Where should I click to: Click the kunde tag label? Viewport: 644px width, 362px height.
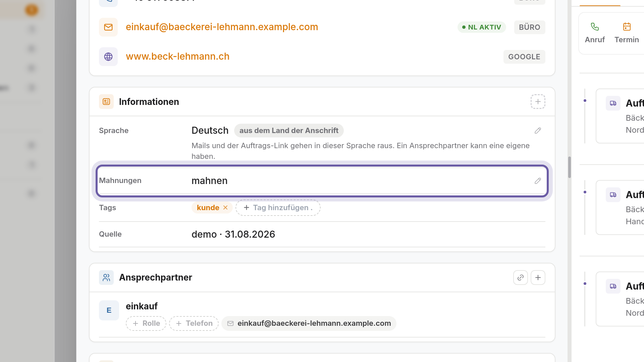208,208
